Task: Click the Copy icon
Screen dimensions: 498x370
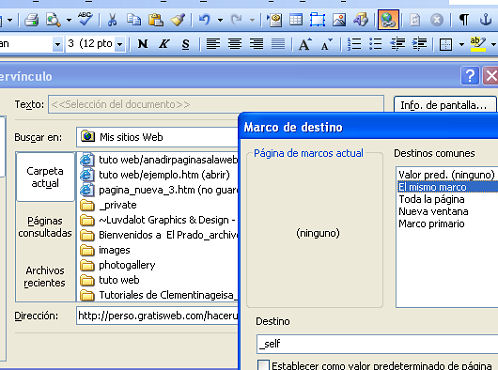Action: click(x=134, y=20)
